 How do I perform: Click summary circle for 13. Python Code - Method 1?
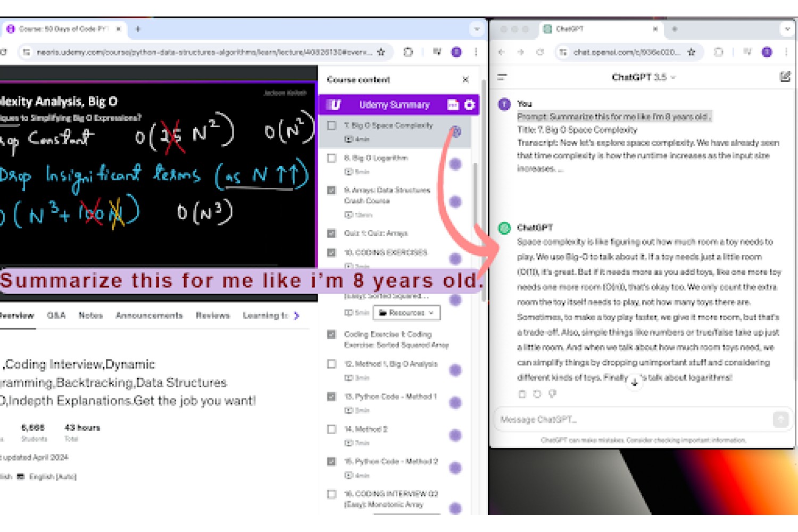click(x=455, y=403)
